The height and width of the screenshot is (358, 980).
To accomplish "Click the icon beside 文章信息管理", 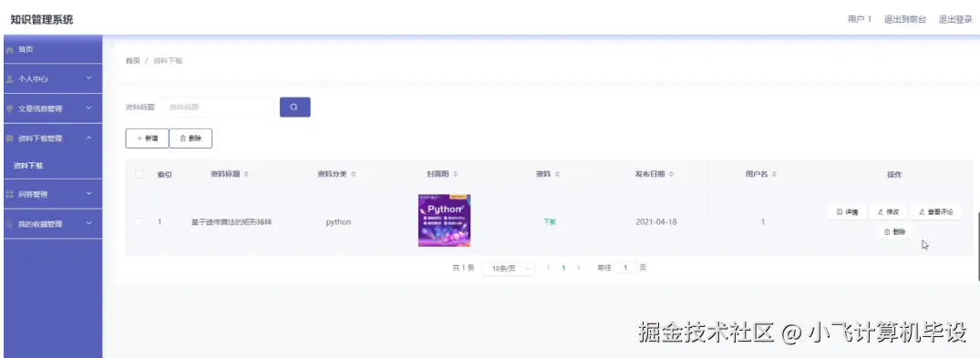I will tap(9, 108).
